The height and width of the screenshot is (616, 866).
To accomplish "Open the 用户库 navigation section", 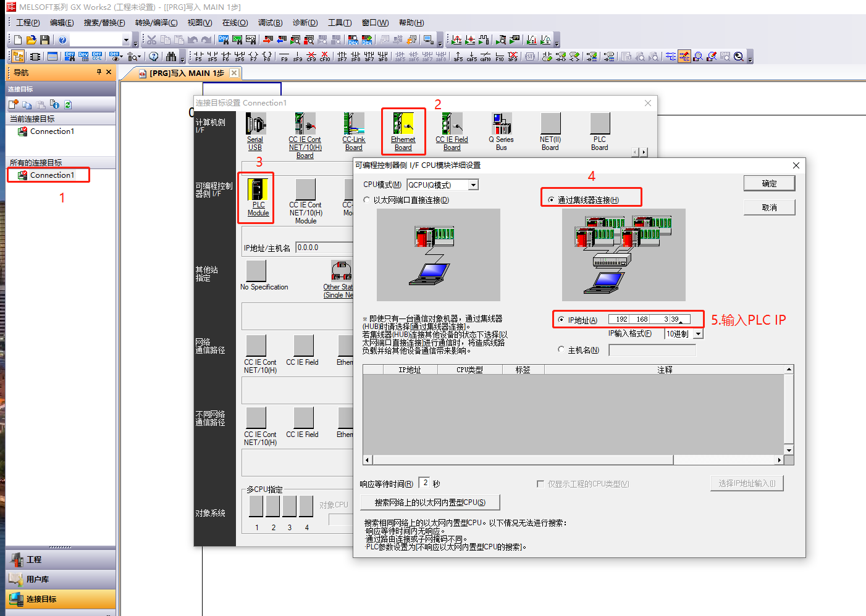I will click(61, 579).
